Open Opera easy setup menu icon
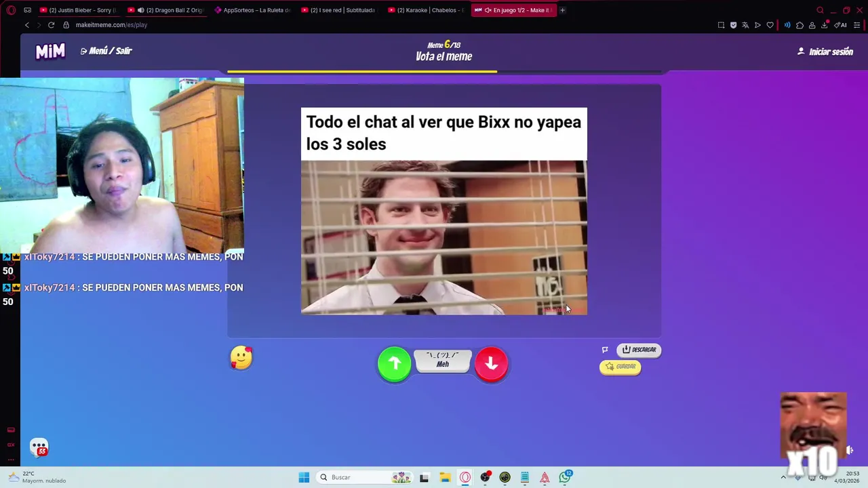The height and width of the screenshot is (488, 868). click(x=857, y=25)
